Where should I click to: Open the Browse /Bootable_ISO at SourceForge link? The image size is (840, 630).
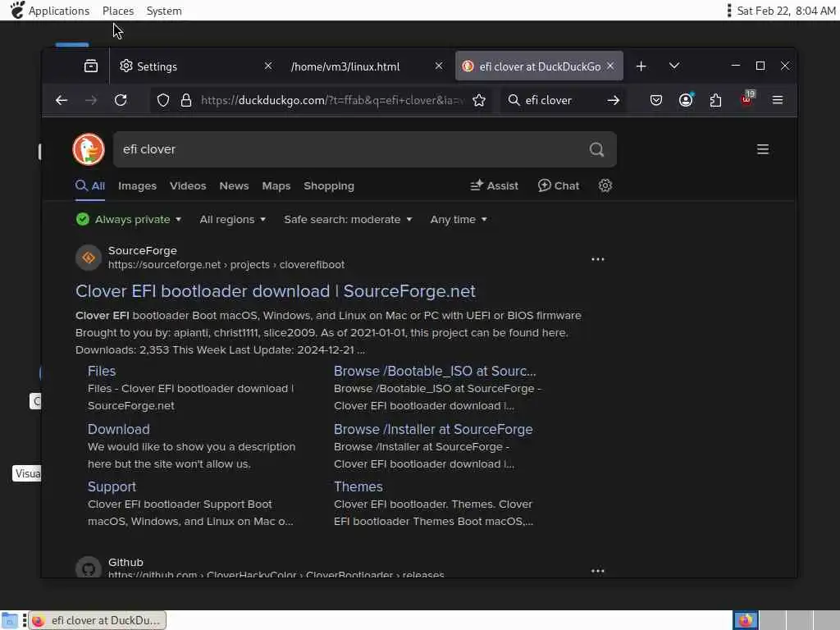(x=435, y=371)
